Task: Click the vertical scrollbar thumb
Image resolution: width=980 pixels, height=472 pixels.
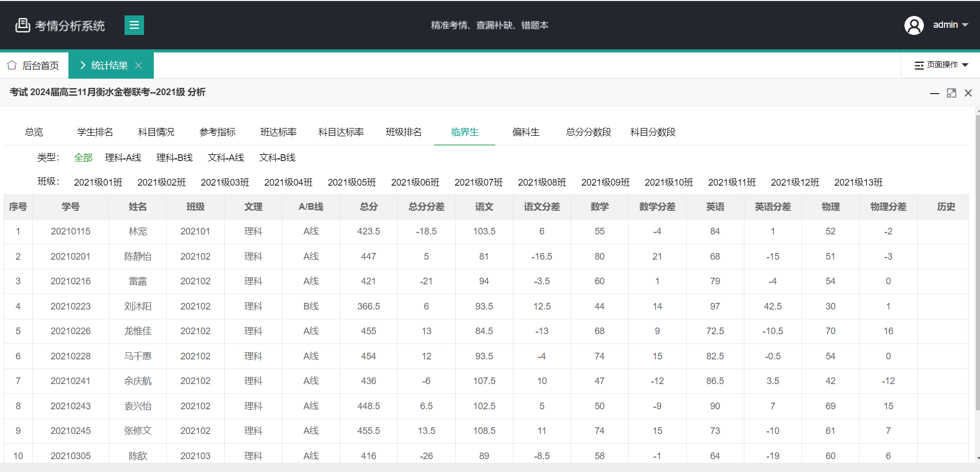Action: 977,262
